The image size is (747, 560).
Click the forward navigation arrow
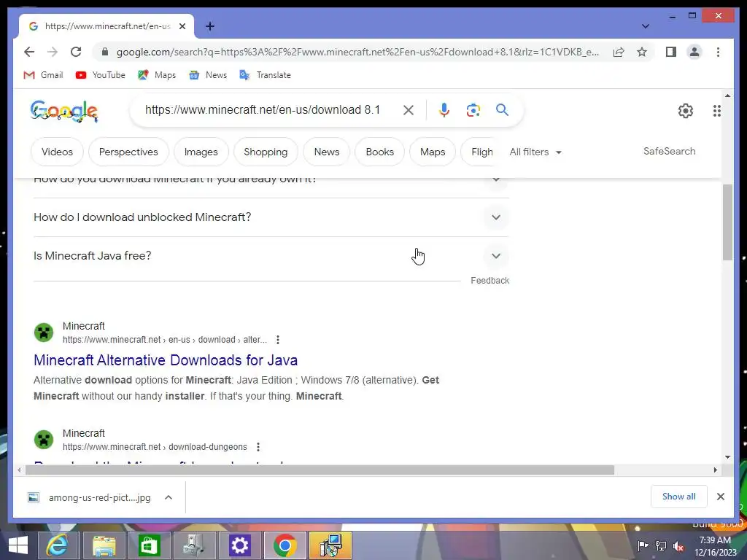pyautogui.click(x=53, y=52)
